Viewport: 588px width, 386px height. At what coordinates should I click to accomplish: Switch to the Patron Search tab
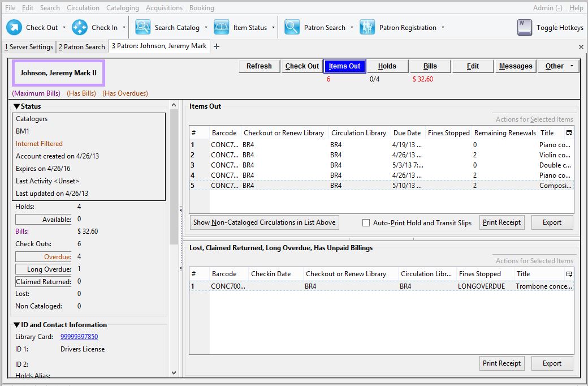click(x=82, y=47)
